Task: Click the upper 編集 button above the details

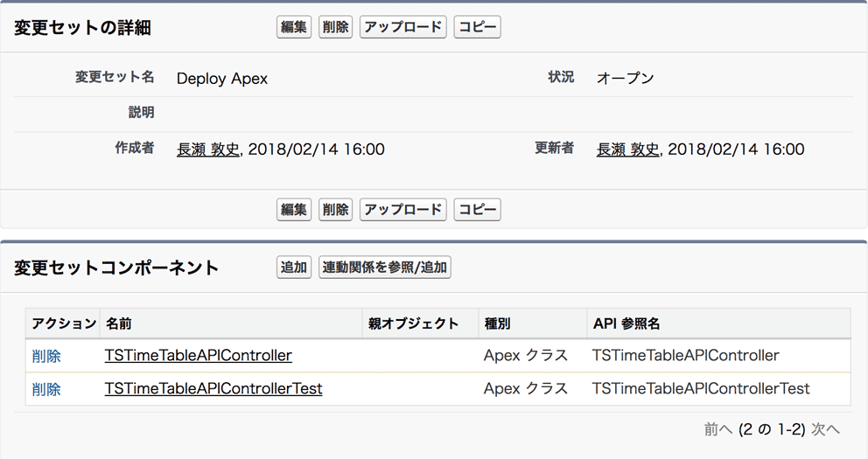Action: pyautogui.click(x=294, y=27)
